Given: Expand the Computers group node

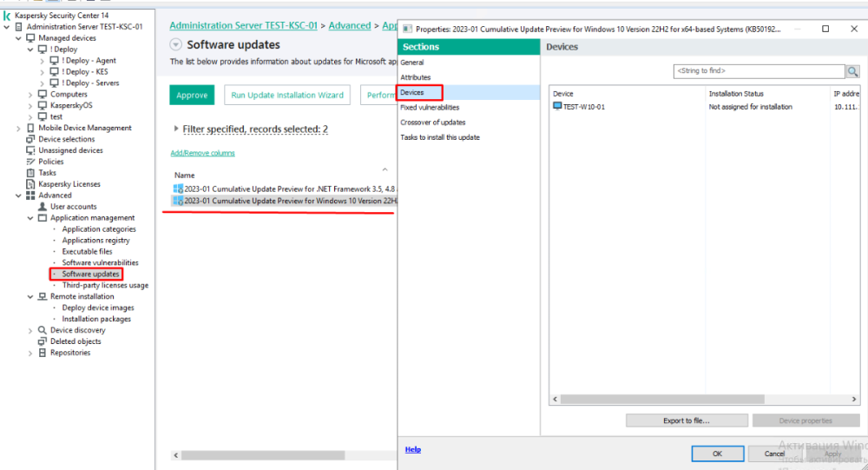Looking at the screenshot, I should click(30, 94).
